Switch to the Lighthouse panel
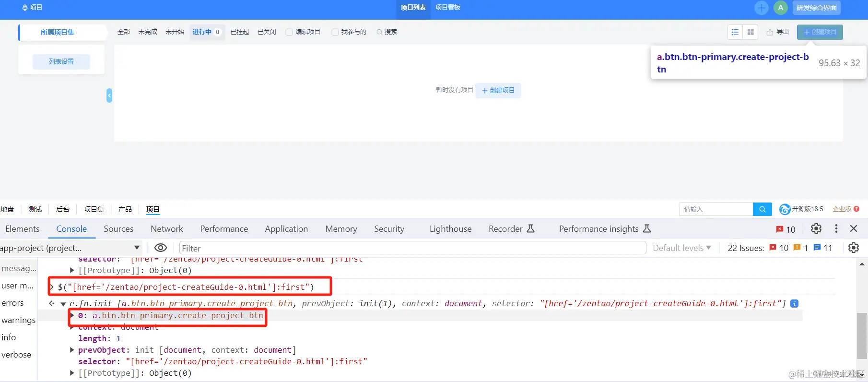 pyautogui.click(x=450, y=229)
